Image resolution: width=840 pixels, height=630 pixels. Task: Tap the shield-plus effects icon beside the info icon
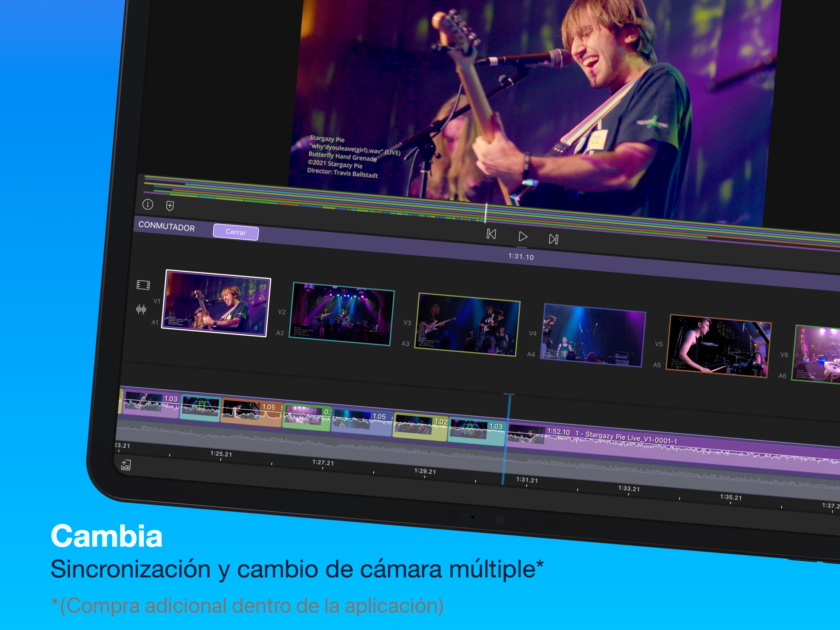pos(170,206)
